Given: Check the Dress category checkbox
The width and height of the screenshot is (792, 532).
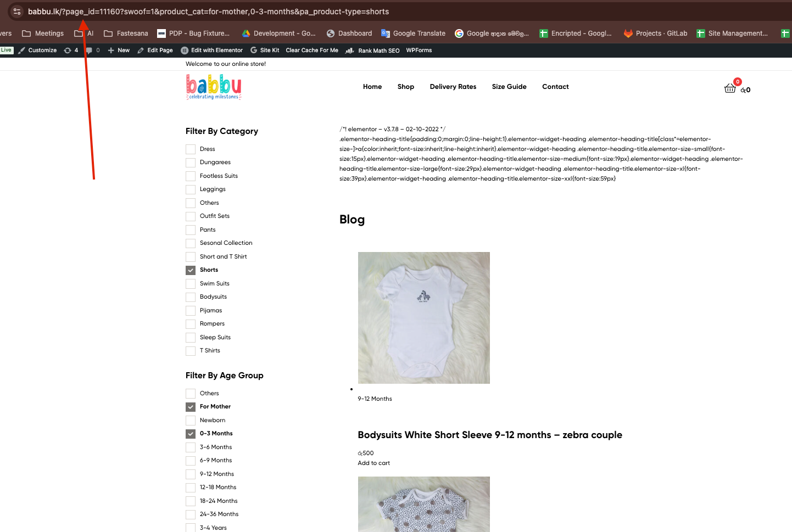Looking at the screenshot, I should click(x=191, y=149).
